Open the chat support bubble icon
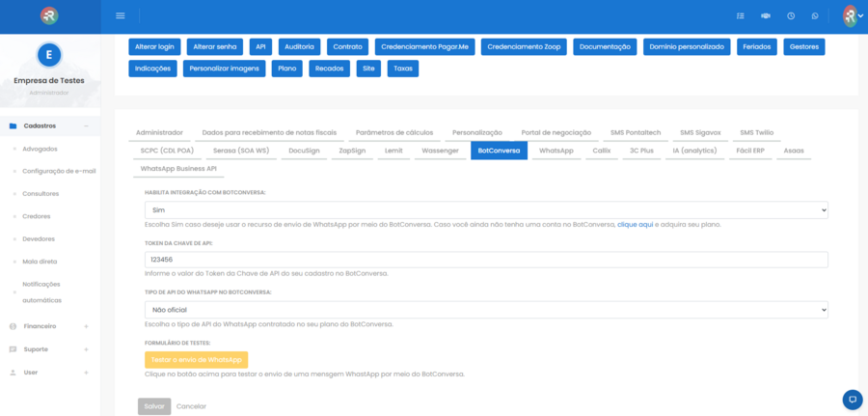This screenshot has height=416, width=868. point(853,399)
